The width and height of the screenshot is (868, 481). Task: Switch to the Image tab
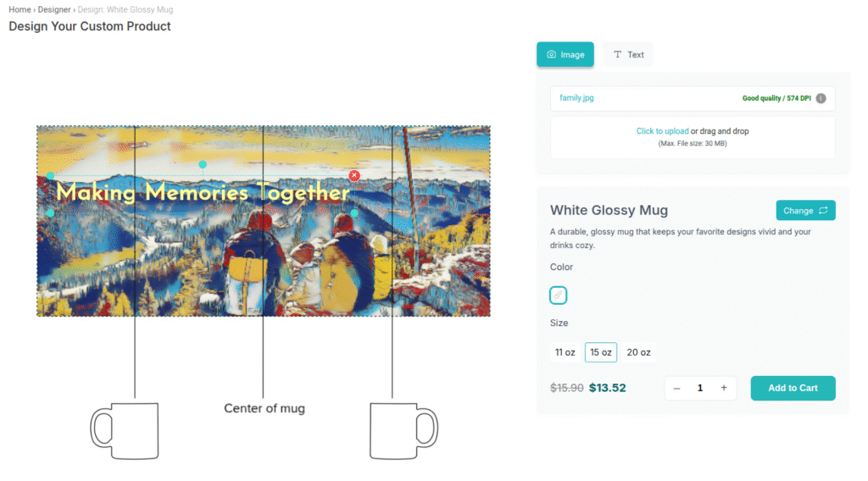(x=565, y=54)
